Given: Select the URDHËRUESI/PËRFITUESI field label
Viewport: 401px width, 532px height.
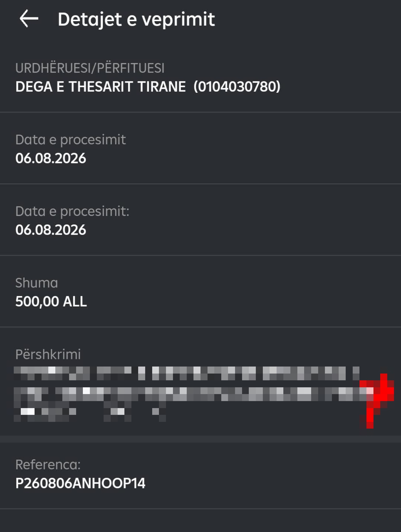Looking at the screenshot, I should (90, 68).
